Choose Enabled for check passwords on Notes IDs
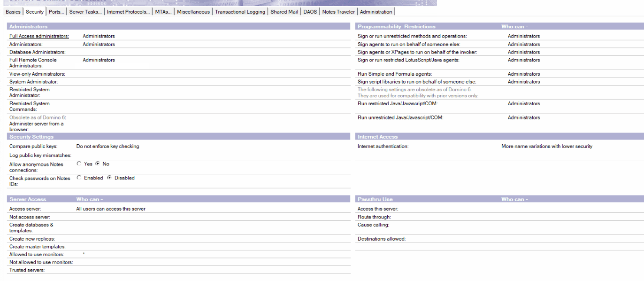The image size is (644, 281). coord(79,178)
